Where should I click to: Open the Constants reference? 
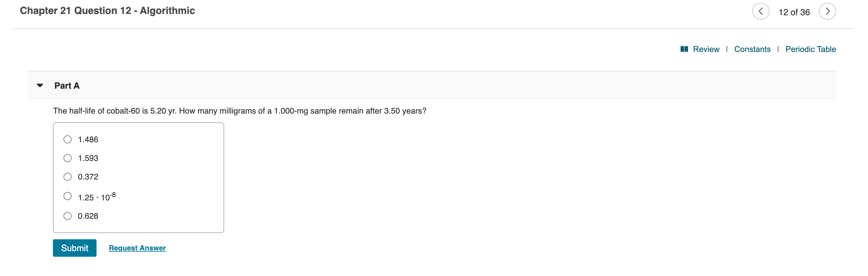tap(752, 49)
